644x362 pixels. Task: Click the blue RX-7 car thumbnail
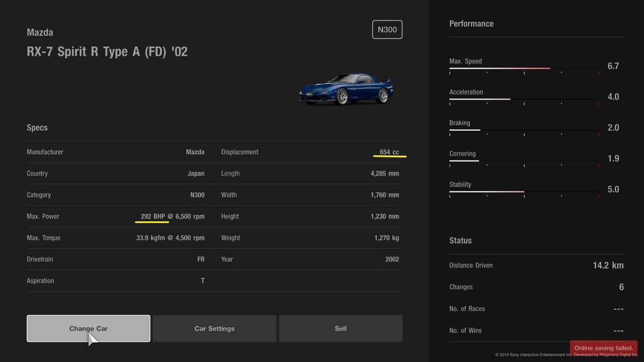coord(346,89)
